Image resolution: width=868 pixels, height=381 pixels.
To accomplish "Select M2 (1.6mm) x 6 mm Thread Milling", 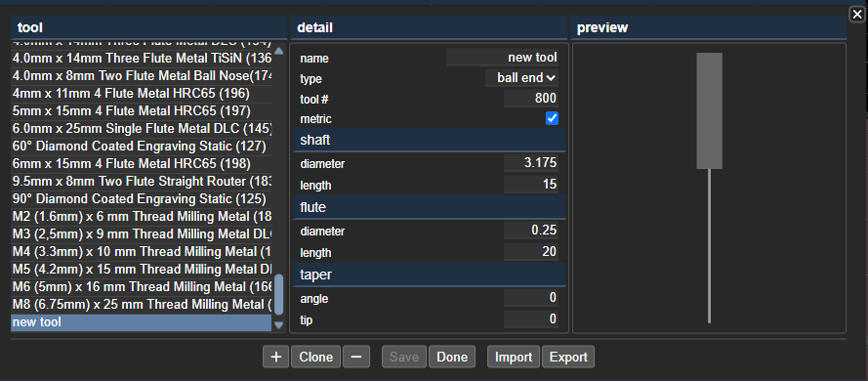I will pyautogui.click(x=142, y=217).
